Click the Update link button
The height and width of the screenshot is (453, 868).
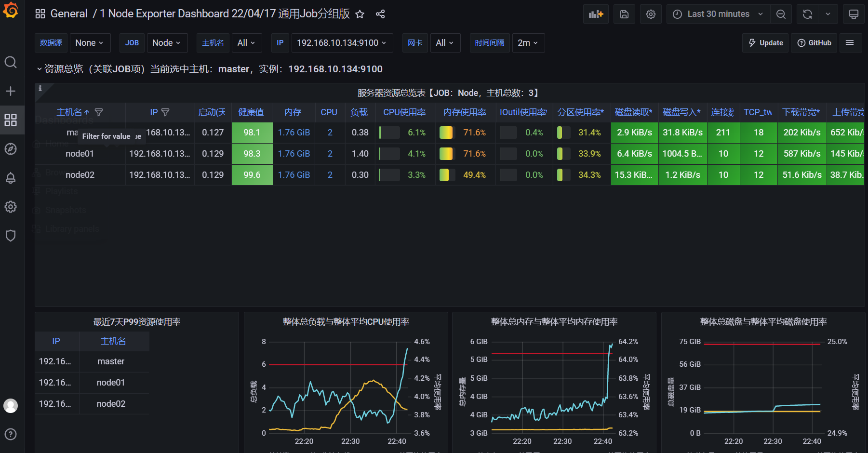tap(765, 43)
